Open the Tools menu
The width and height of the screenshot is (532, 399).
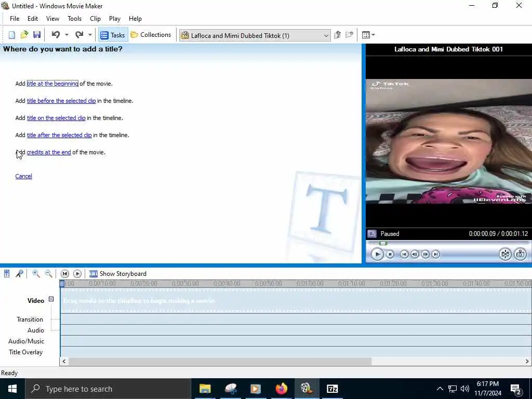[x=74, y=19]
